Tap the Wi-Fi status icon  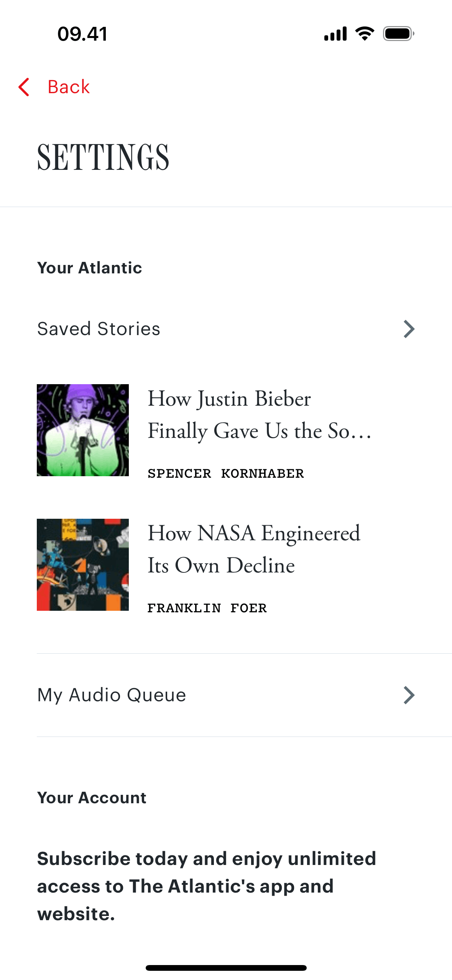coord(365,34)
